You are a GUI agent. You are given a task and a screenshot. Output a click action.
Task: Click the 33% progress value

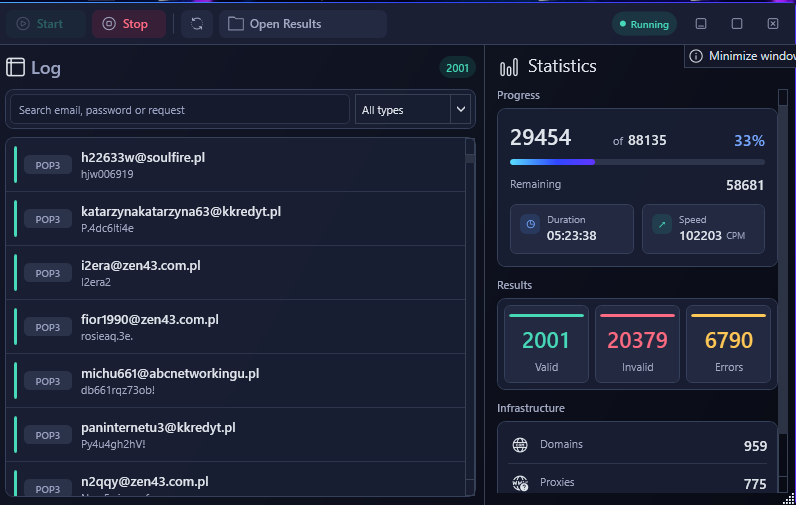click(x=749, y=141)
